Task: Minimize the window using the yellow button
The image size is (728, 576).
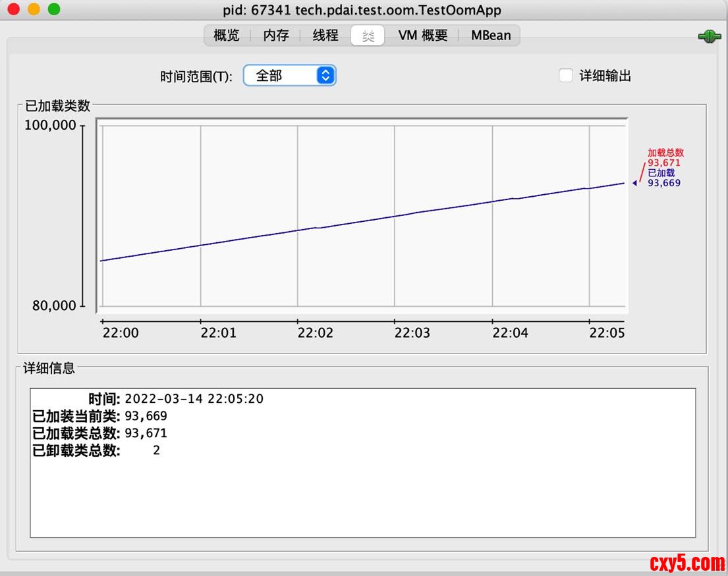Action: pyautogui.click(x=34, y=10)
